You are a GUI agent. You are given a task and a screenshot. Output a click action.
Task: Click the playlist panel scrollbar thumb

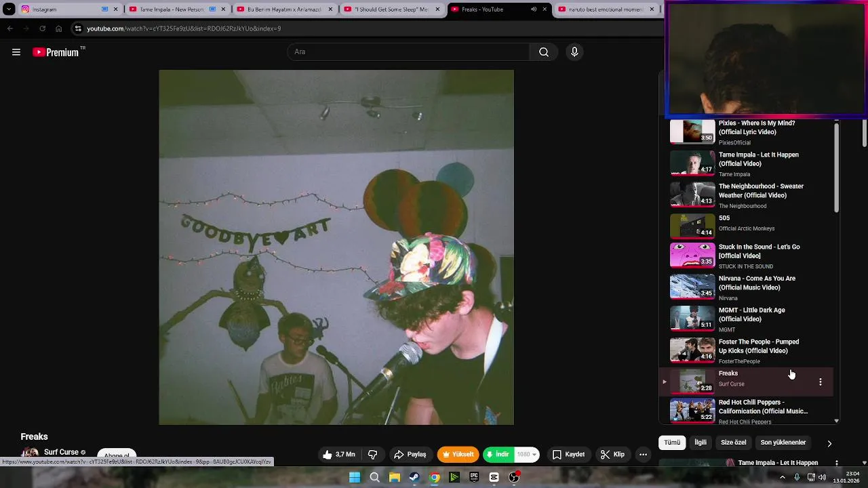pyautogui.click(x=836, y=167)
